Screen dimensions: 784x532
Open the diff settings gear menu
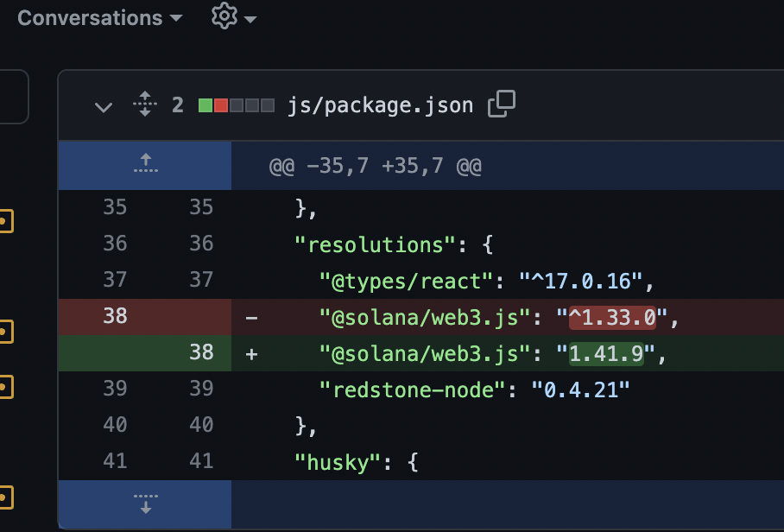[x=233, y=16]
